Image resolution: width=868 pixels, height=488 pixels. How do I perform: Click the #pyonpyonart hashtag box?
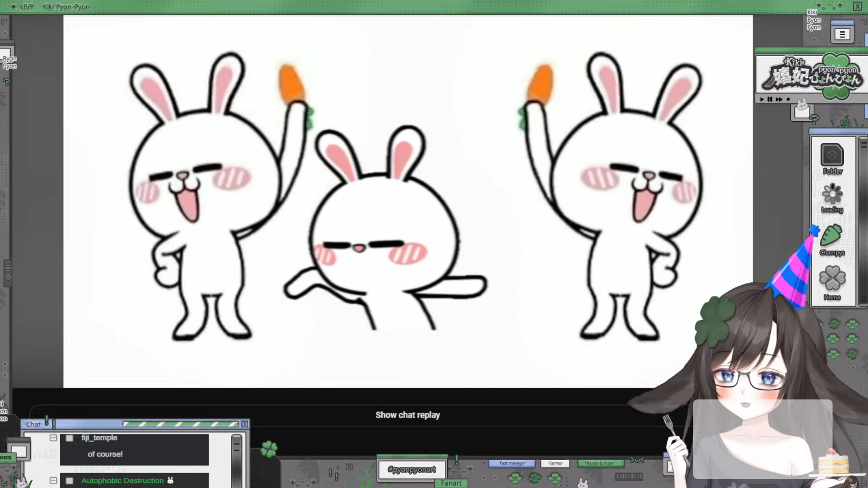click(412, 470)
